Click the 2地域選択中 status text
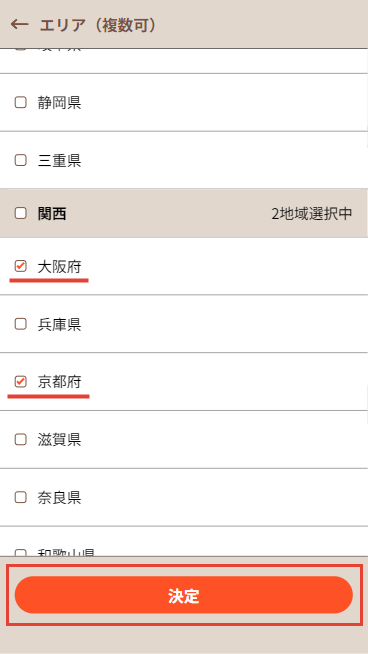The height and width of the screenshot is (654, 368). [312, 214]
